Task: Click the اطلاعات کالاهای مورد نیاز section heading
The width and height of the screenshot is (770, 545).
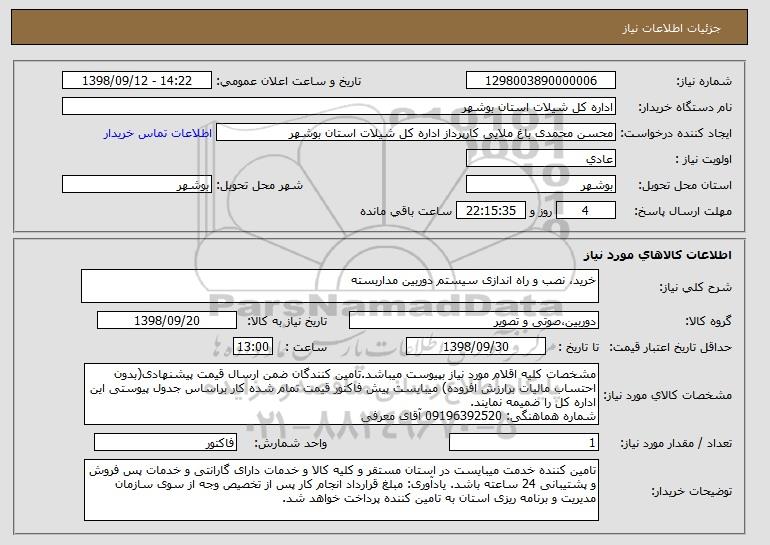Action: point(658,254)
